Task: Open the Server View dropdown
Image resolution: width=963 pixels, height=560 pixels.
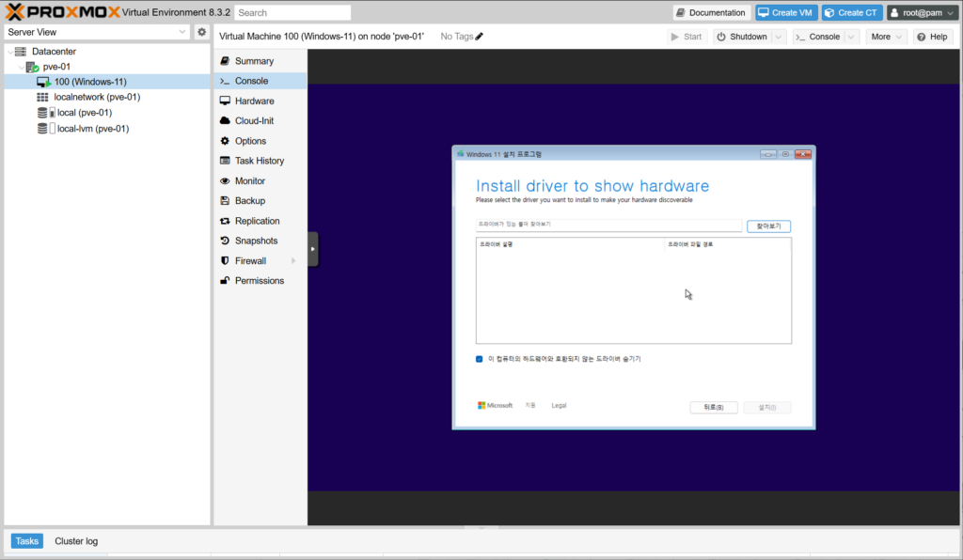Action: coord(96,32)
